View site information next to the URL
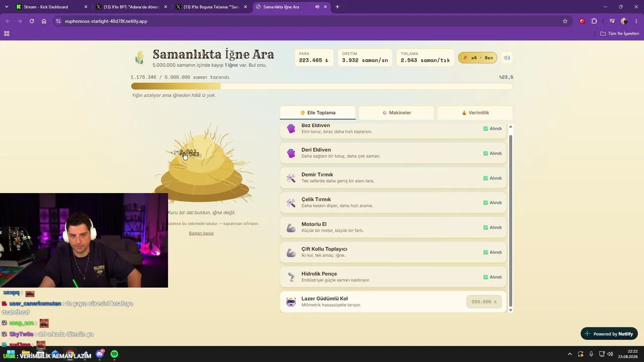The image size is (644, 362). (x=58, y=21)
